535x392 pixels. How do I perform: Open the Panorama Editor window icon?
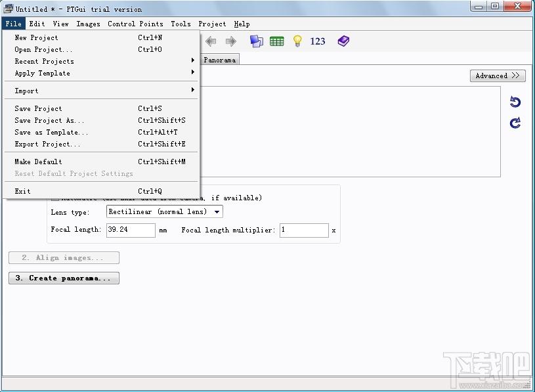tap(256, 41)
